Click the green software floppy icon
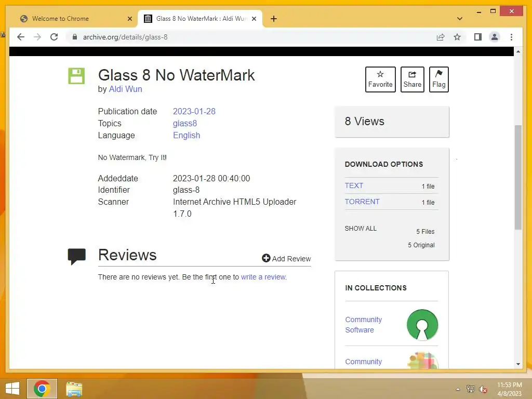 point(76,76)
